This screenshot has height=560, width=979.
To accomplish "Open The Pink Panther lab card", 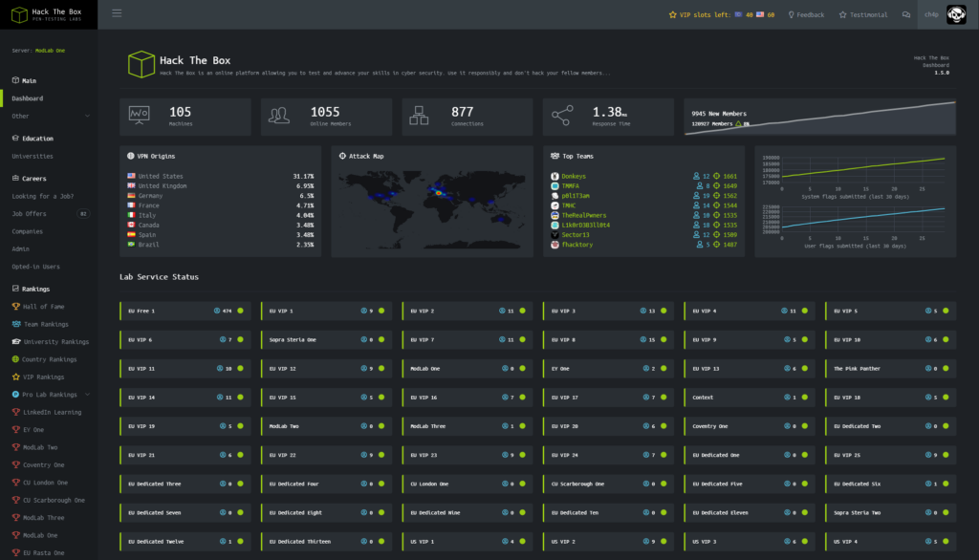I will [891, 368].
